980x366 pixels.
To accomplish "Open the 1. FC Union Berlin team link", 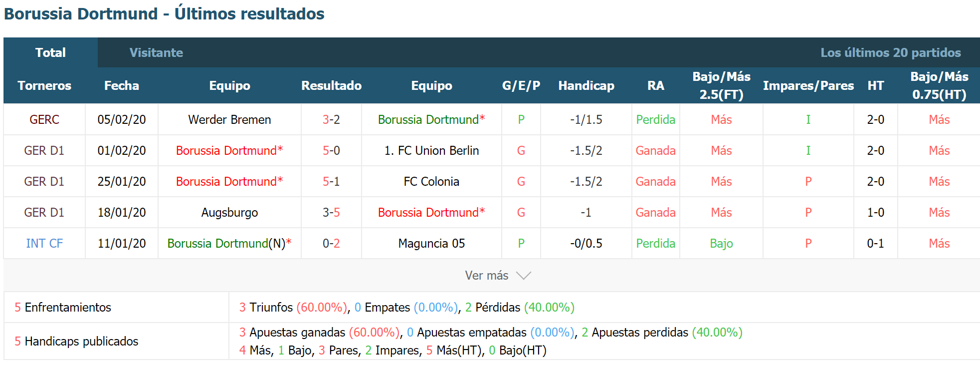I will pos(431,151).
